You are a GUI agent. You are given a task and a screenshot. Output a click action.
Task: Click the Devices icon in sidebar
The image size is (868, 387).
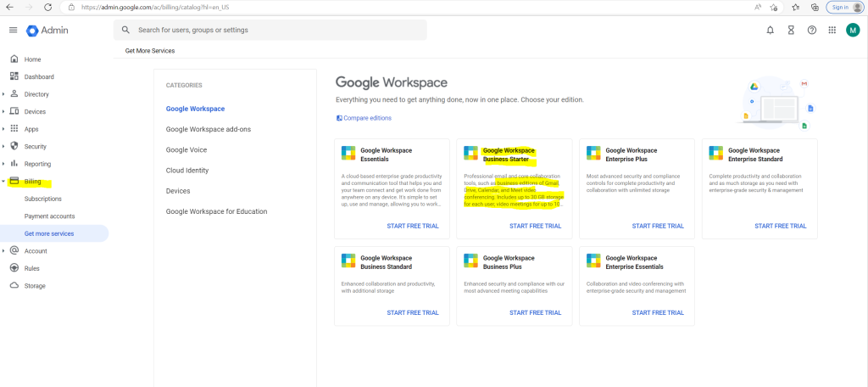pos(14,111)
